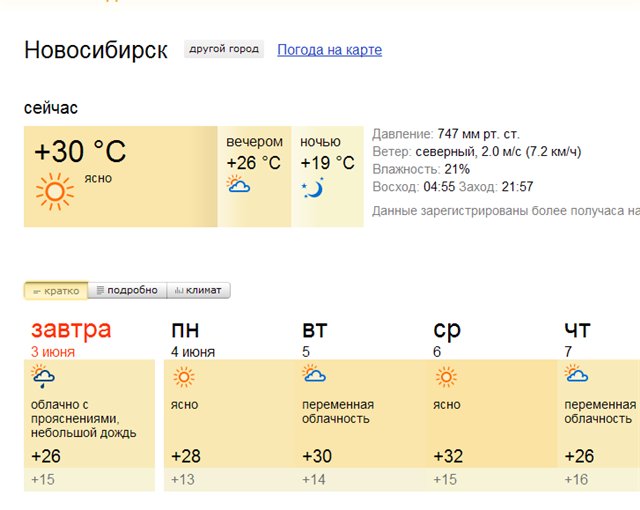This screenshot has width=640, height=510.
Task: Select the 'вт' day heading
Action: click(315, 330)
